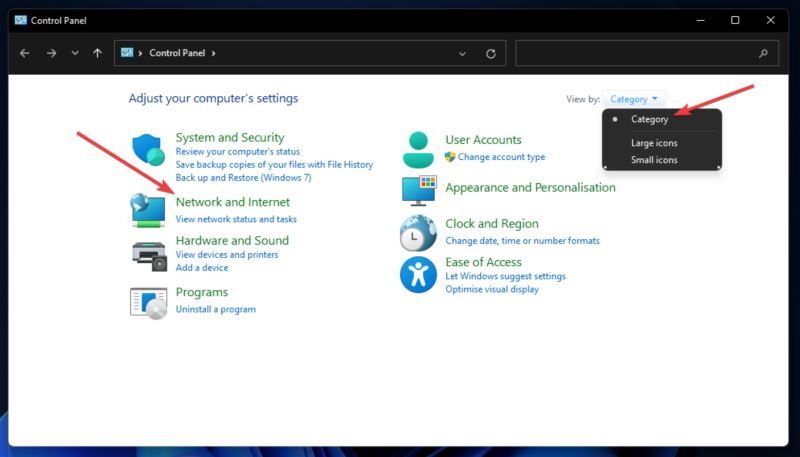Open Uninstall a program link

(216, 310)
